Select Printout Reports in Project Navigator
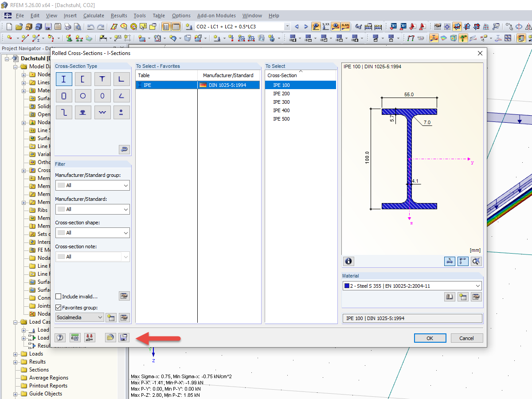This screenshot has height=399, width=532. tap(48, 386)
